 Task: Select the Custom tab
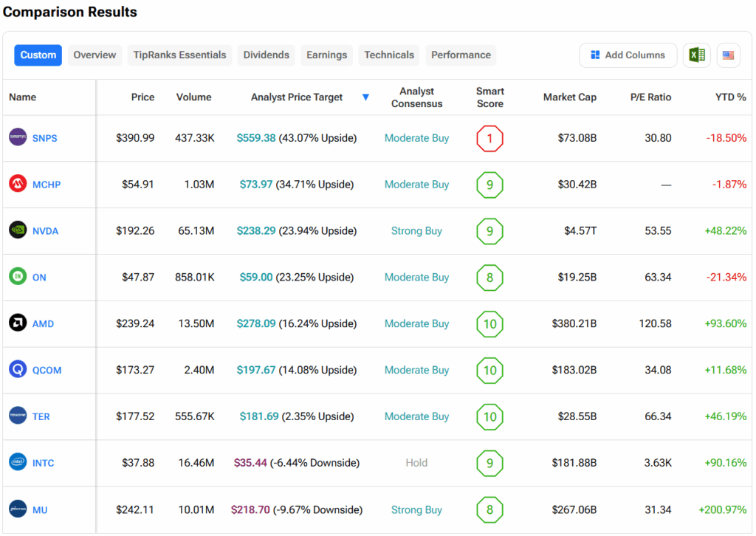click(38, 55)
